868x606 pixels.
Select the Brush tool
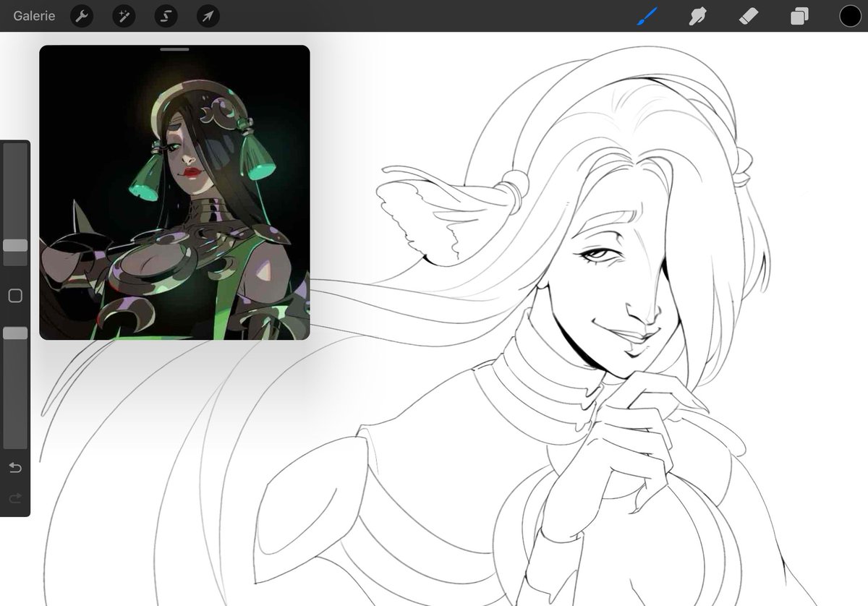tap(645, 16)
